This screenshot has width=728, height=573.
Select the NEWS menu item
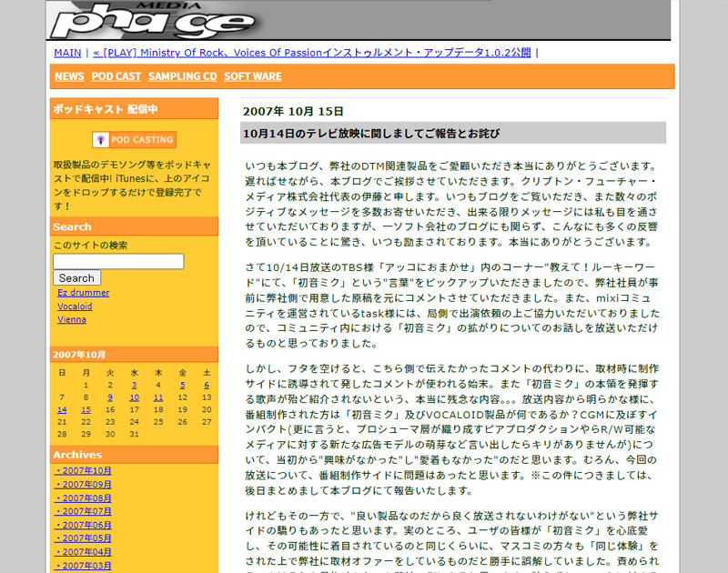[69, 76]
